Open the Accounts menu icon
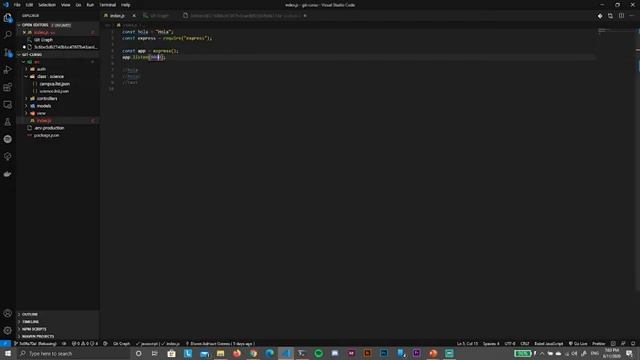The height and width of the screenshot is (360, 640). click(8, 313)
